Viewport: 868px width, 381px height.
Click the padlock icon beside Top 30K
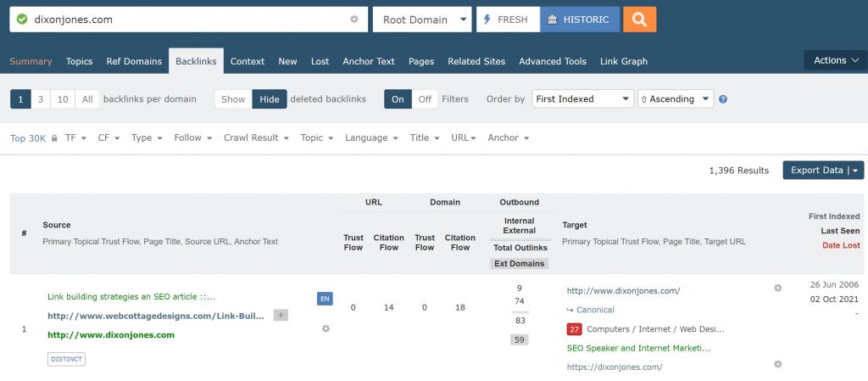pyautogui.click(x=54, y=138)
